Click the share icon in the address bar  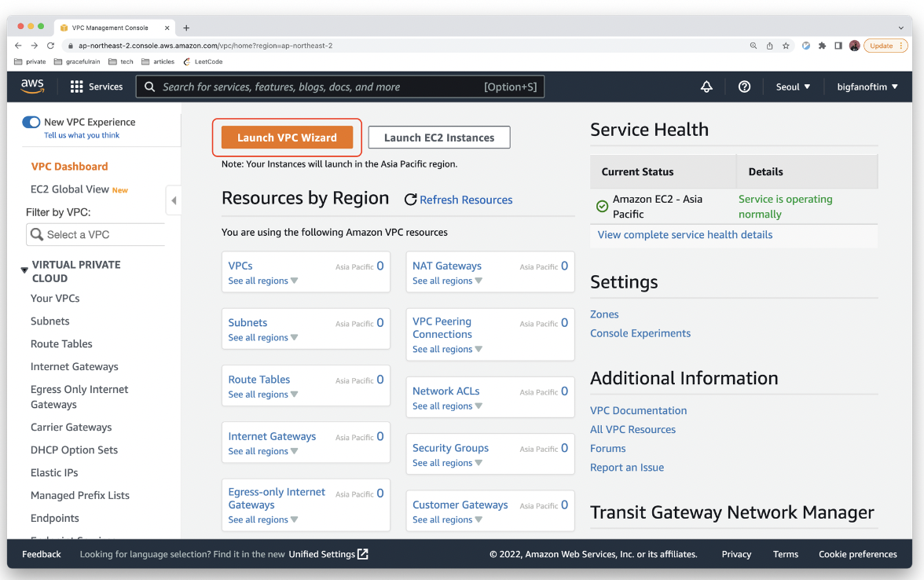click(x=770, y=46)
